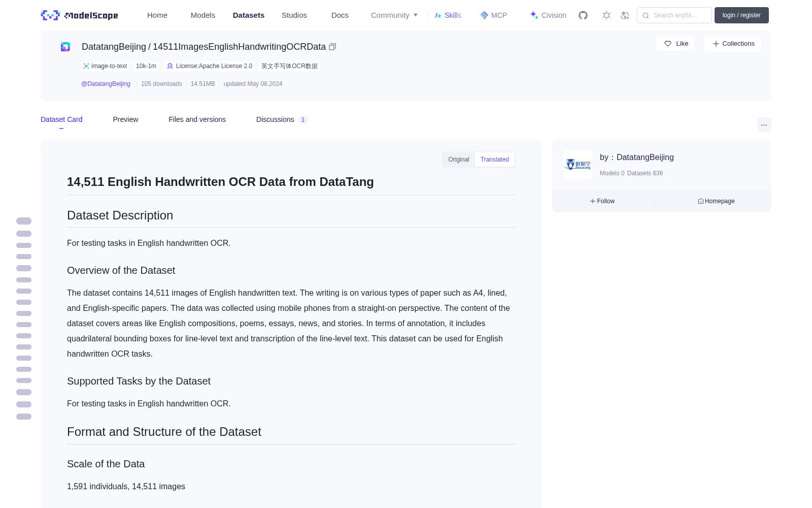Click the first outline marker in left rail
Screen dimensions: 812x508
24,221
